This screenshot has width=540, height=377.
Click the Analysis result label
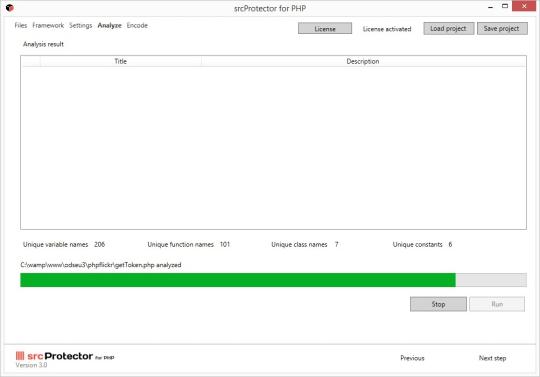[43, 44]
